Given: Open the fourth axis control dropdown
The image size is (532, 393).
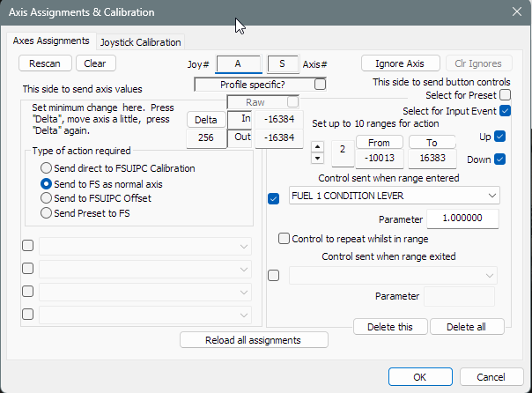Looking at the screenshot, I should (145, 315).
